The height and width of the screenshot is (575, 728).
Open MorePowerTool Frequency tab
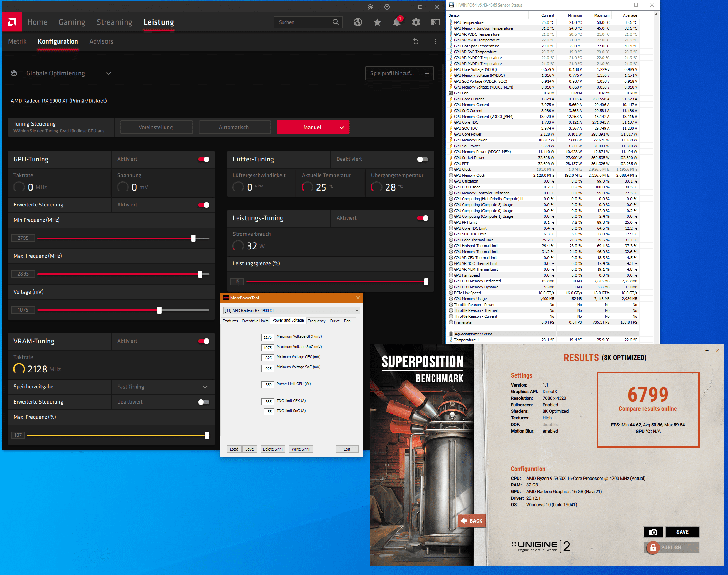coord(316,321)
